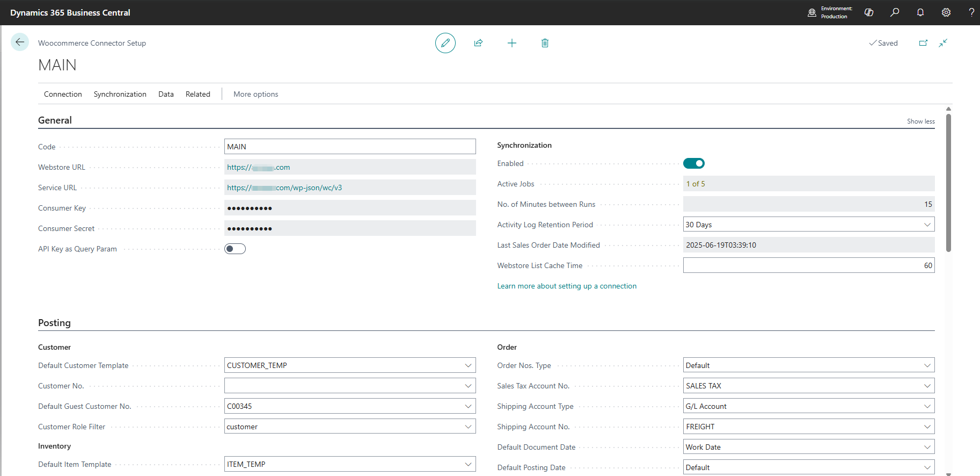Click More options
Image resolution: width=980 pixels, height=476 pixels.
coord(256,94)
